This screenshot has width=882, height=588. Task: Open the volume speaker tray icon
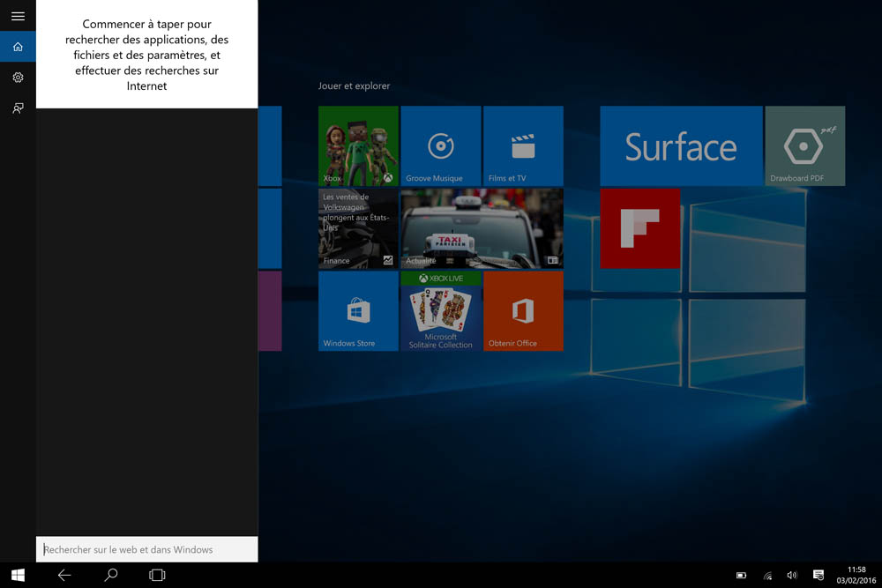click(792, 575)
